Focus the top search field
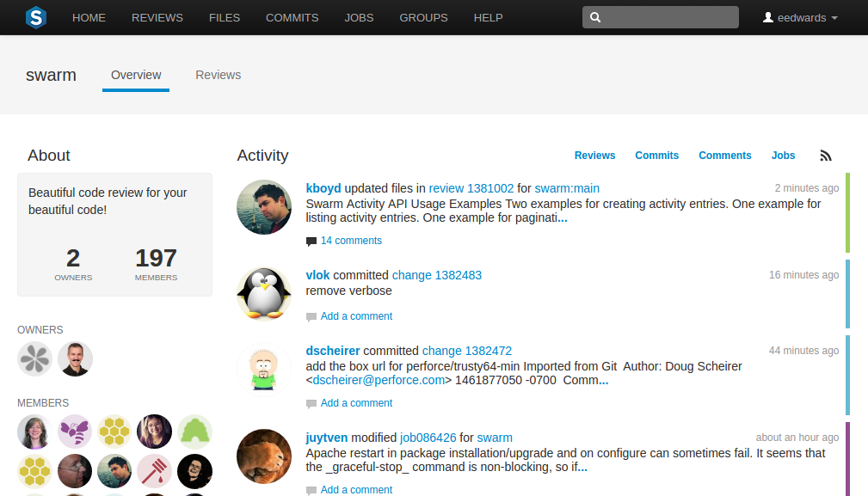 pos(661,17)
